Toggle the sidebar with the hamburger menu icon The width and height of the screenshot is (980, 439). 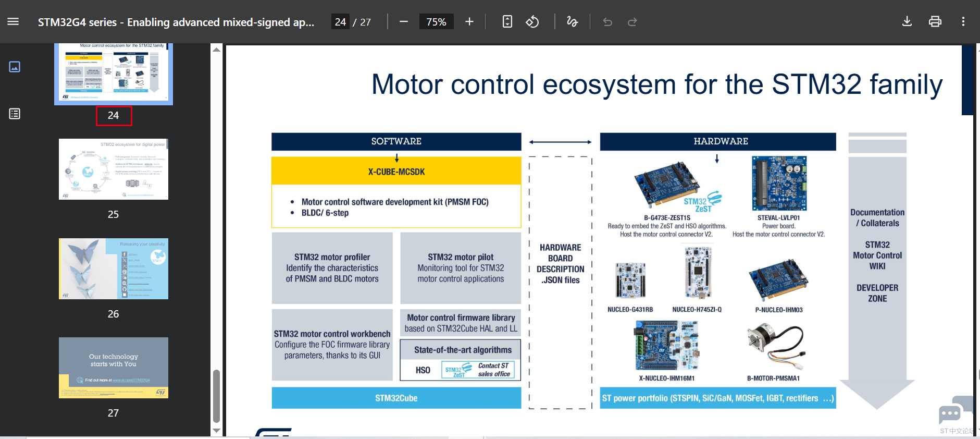click(x=13, y=21)
